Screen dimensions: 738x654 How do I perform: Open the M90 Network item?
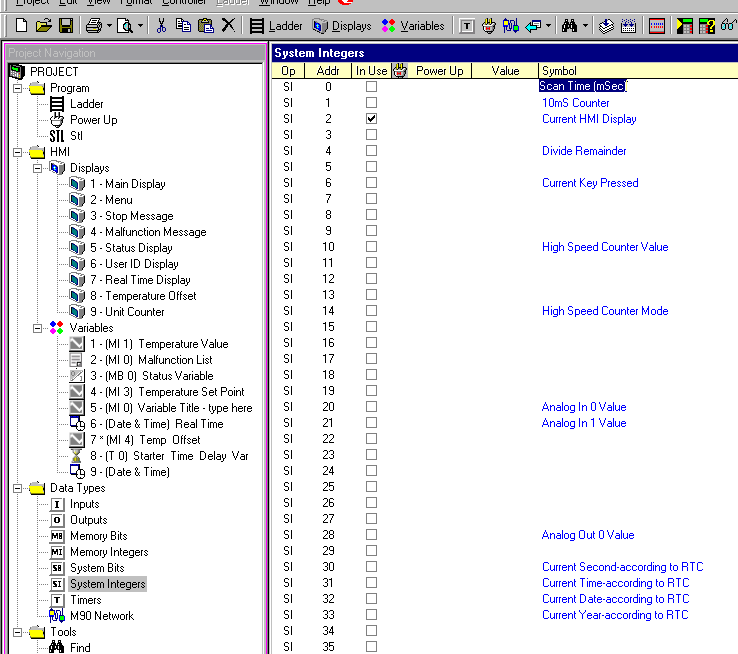101,616
